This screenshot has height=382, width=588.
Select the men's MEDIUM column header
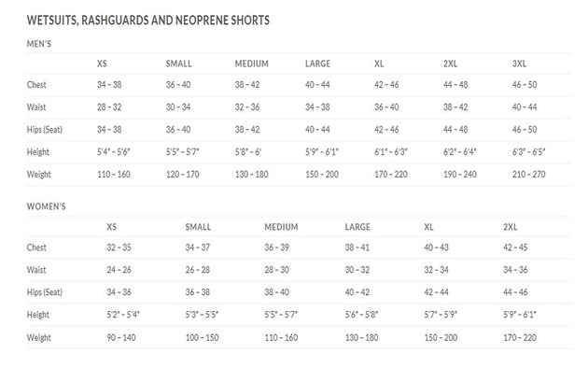click(x=251, y=64)
